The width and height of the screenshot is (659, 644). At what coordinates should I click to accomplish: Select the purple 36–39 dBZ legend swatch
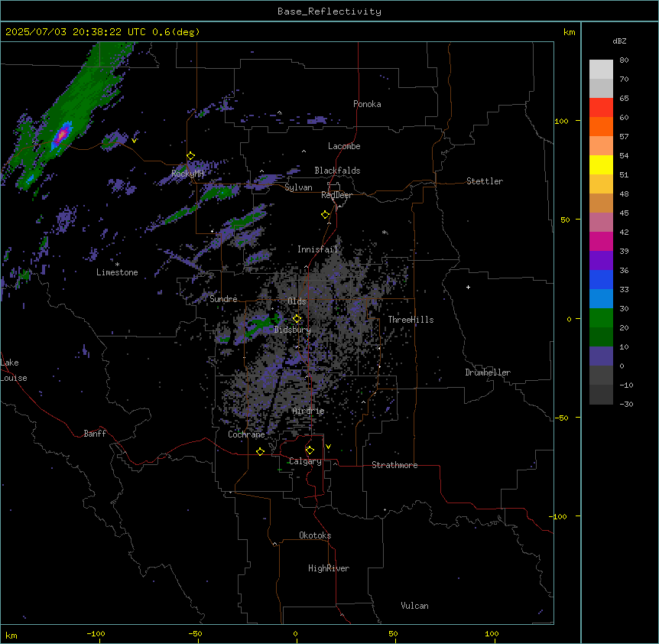pyautogui.click(x=601, y=261)
